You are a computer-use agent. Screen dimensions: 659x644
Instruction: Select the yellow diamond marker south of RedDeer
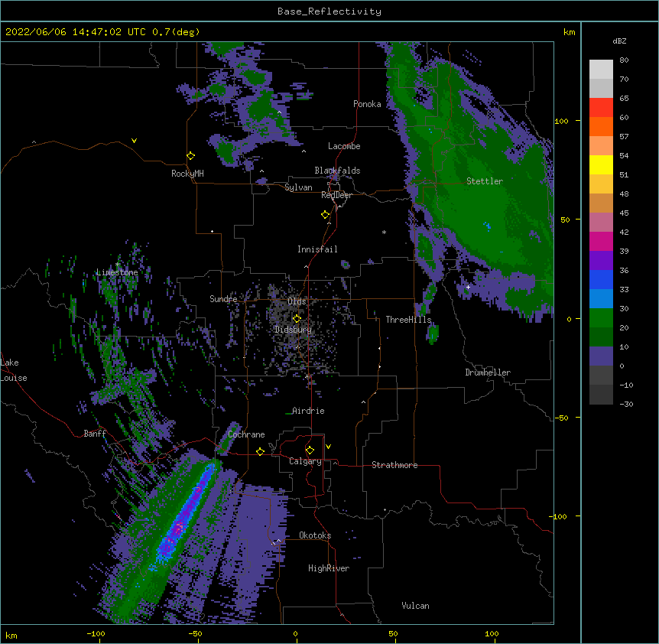click(326, 215)
